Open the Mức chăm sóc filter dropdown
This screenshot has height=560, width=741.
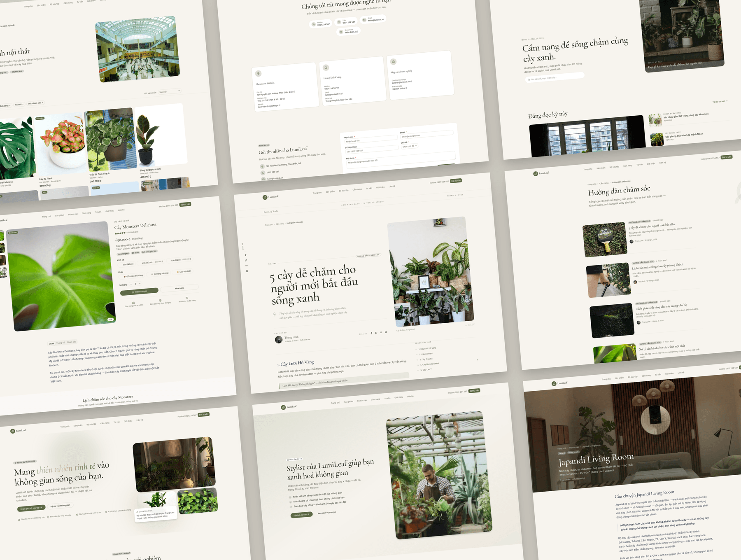(x=35, y=103)
